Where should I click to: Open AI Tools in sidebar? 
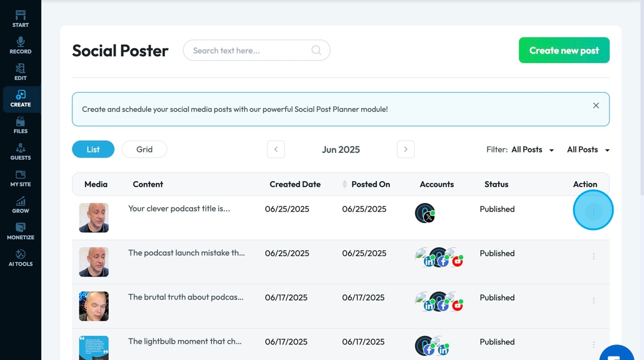(20, 258)
